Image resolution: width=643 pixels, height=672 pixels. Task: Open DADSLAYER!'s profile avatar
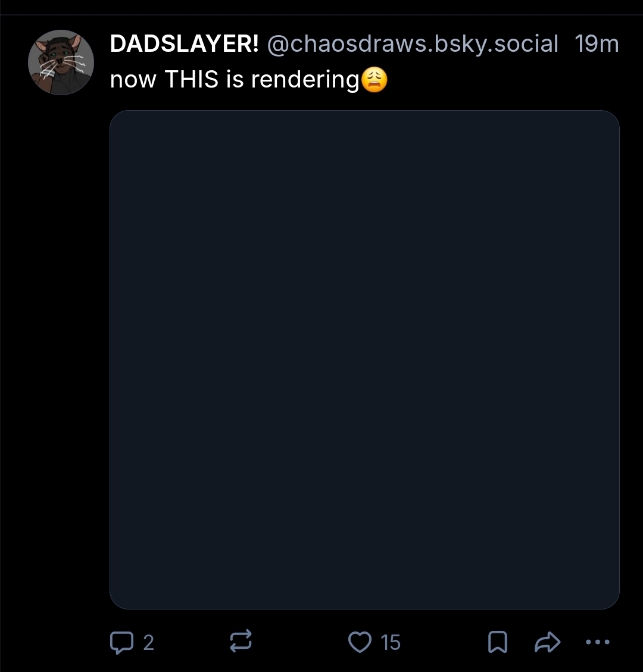tap(61, 62)
